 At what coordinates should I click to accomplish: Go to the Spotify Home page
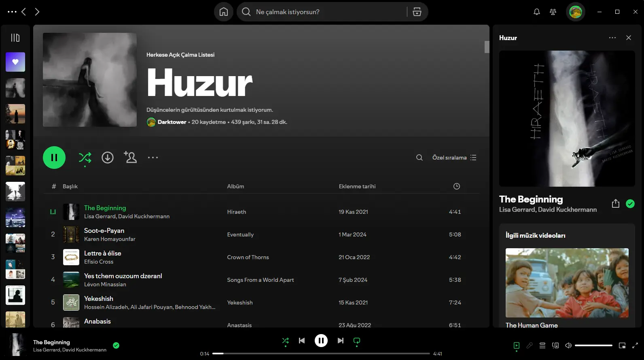coord(224,12)
